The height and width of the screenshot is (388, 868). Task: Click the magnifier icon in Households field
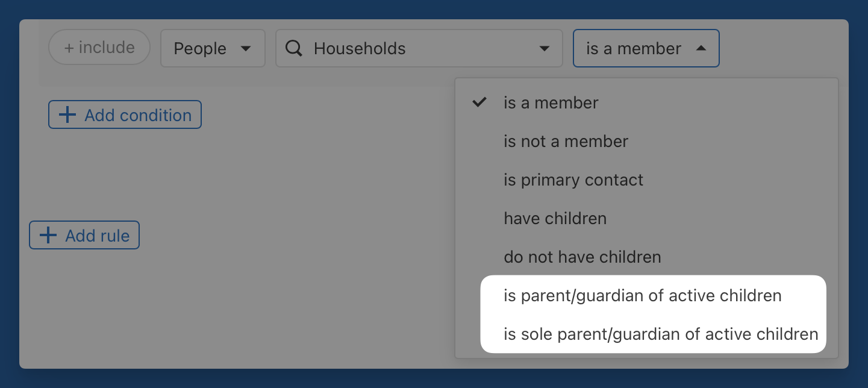293,49
